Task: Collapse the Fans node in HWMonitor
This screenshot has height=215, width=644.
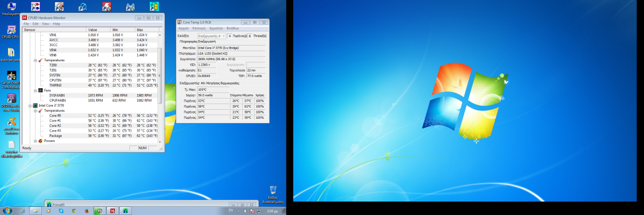Action: tap(35, 90)
